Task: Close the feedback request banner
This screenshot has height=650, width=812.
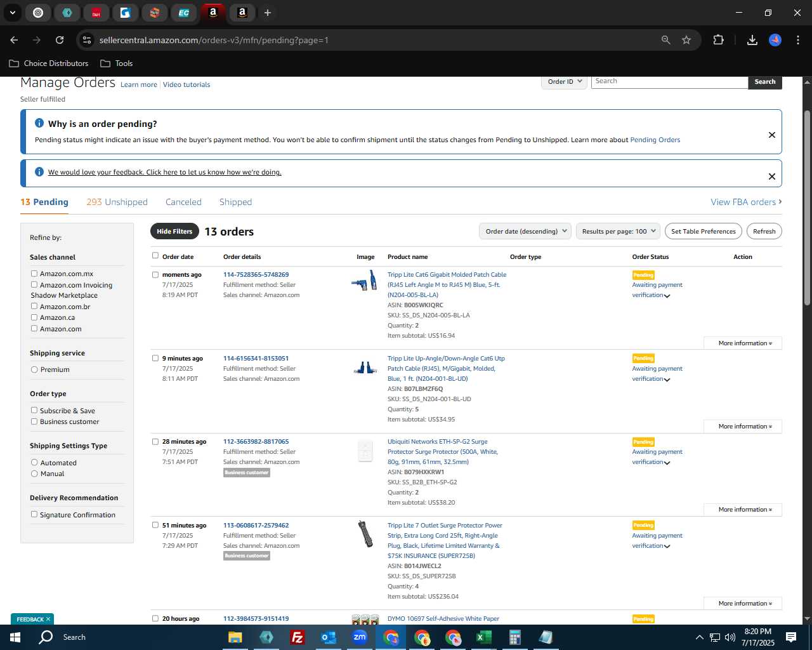Action: tap(772, 176)
